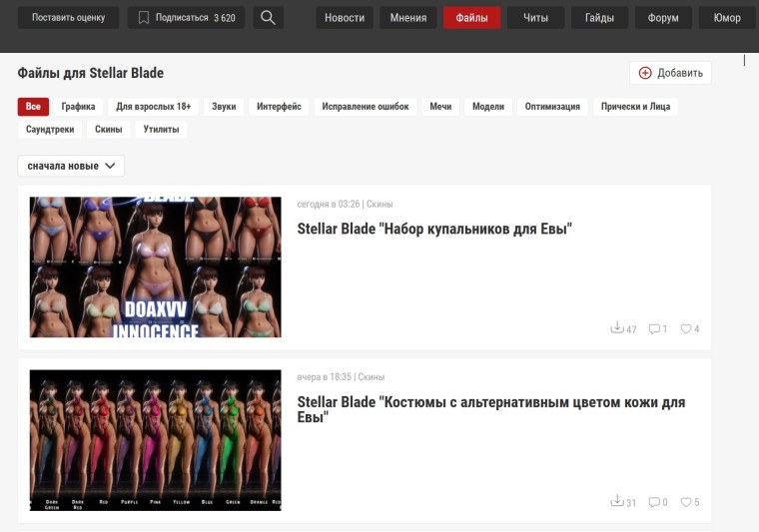This screenshot has height=532, width=759.
Task: Open the search magnifier icon
Action: pyautogui.click(x=268, y=18)
